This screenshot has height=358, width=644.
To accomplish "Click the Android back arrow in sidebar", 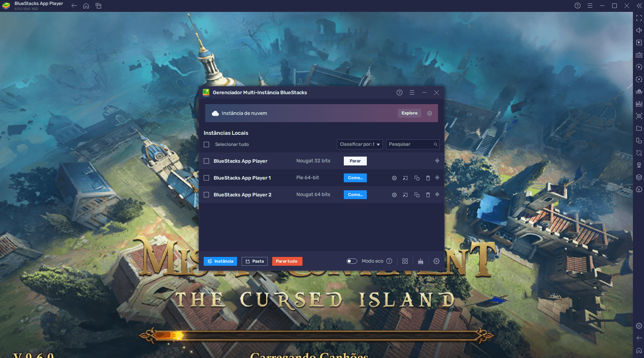I will pyautogui.click(x=639, y=338).
